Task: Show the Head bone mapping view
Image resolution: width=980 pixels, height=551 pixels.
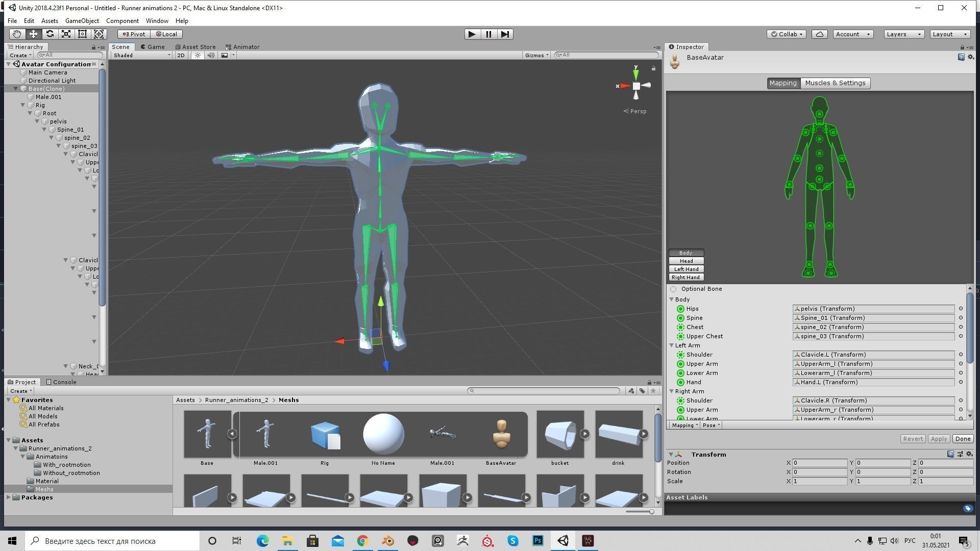Action: 686,261
